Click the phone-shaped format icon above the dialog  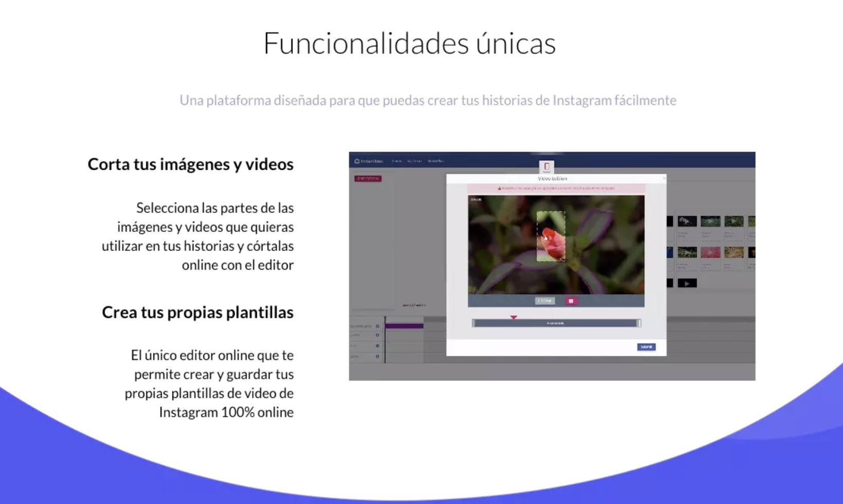tap(547, 167)
